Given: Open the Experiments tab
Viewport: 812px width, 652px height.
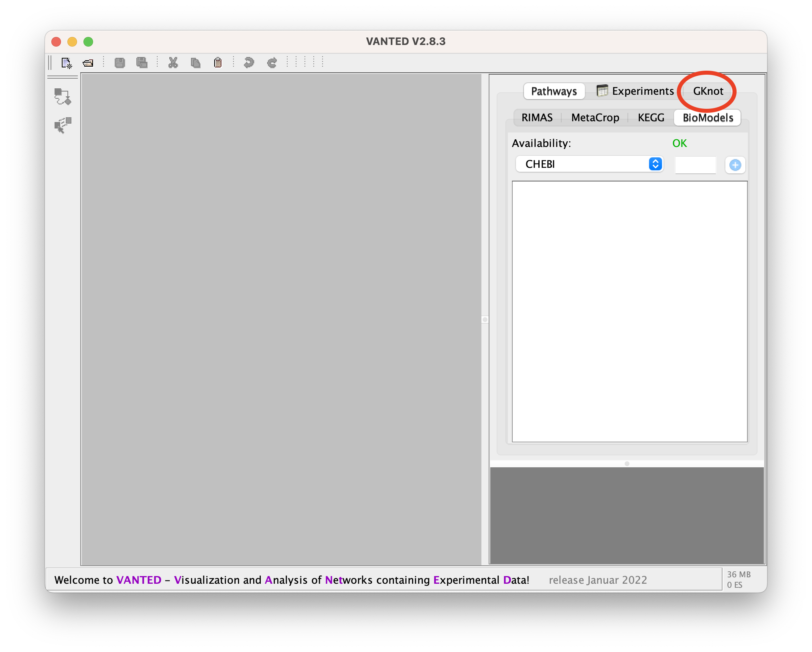Looking at the screenshot, I should 635,91.
